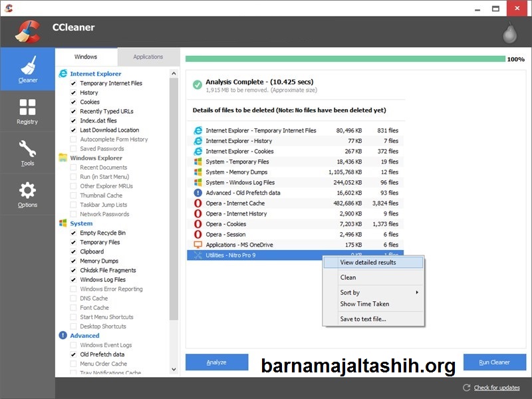Click the CCleaner logo in header
Screen dimensions: 532x399
28,32
